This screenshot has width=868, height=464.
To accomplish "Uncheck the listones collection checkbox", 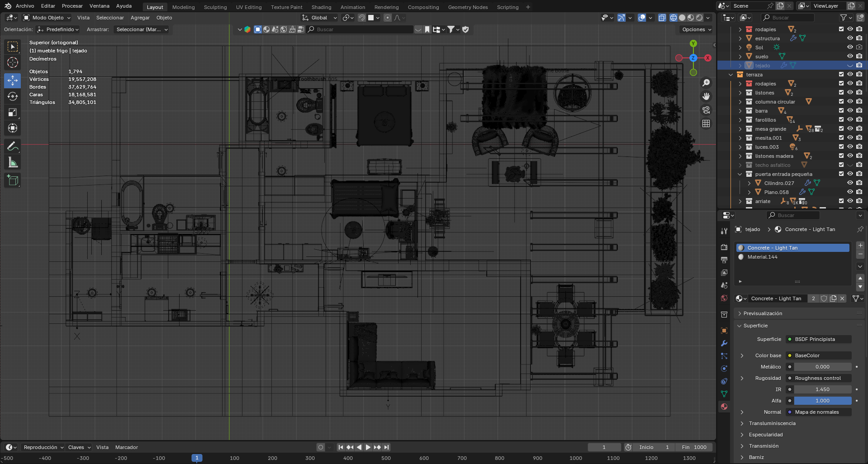I will pyautogui.click(x=841, y=93).
